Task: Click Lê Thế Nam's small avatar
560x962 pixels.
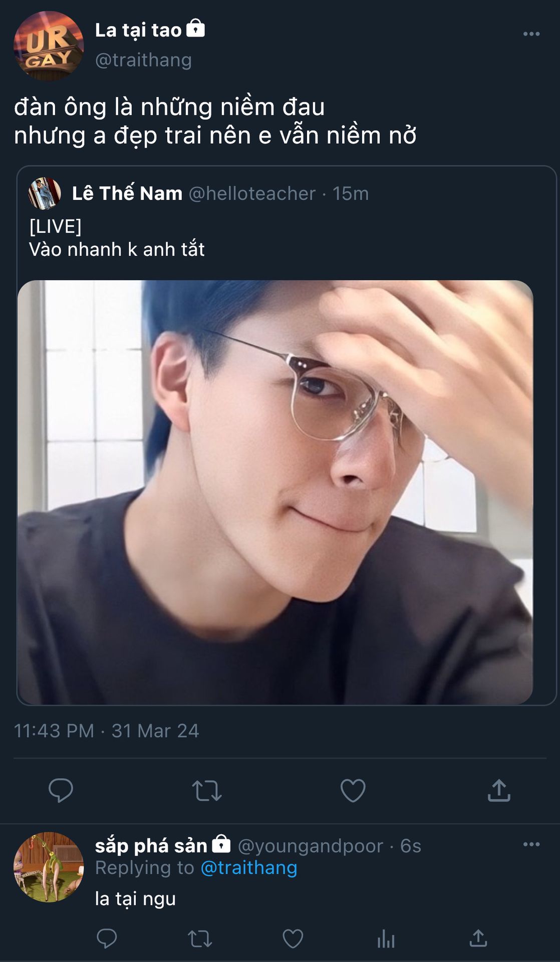Action: (45, 193)
